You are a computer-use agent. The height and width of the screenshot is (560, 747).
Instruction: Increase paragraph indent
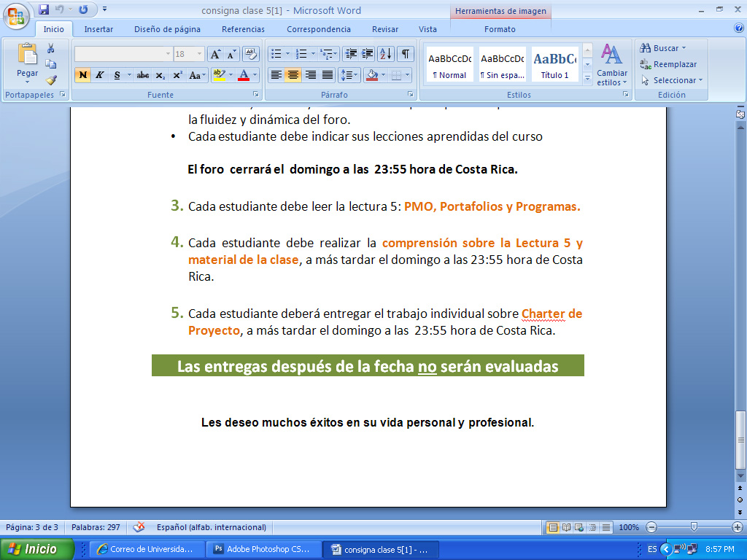point(368,54)
